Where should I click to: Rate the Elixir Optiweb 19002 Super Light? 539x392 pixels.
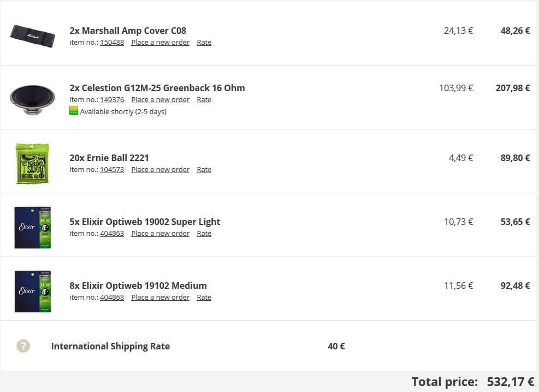click(x=204, y=234)
